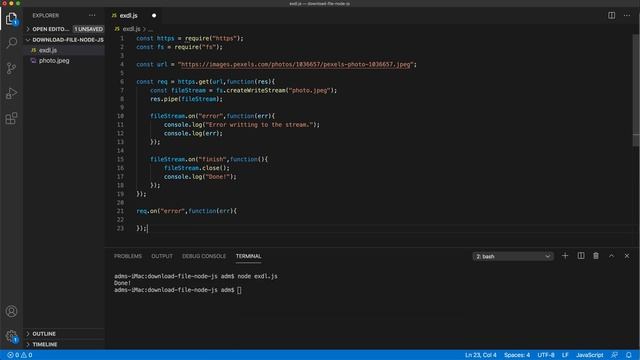Viewport: 640px width, 360px height.
Task: Open the Extensions view icon
Action: click(11, 119)
